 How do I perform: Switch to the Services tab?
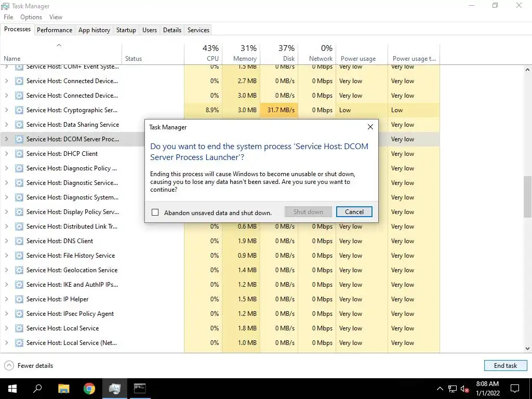[198, 30]
